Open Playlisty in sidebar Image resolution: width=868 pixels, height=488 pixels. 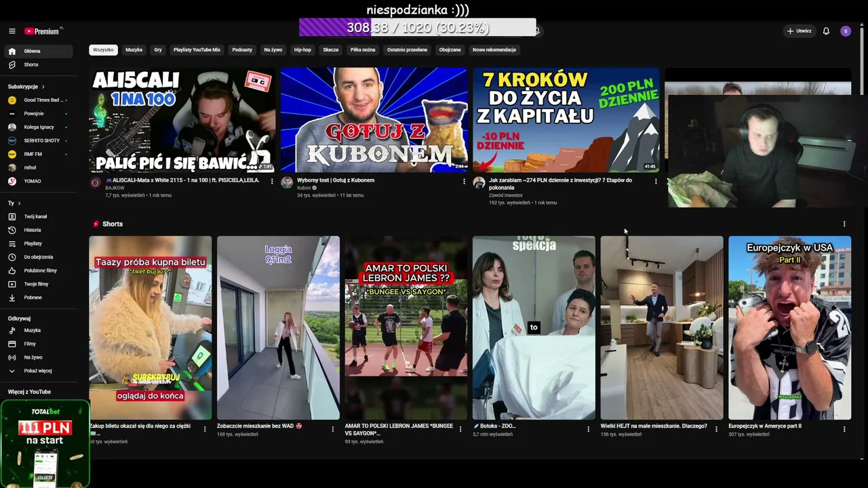tap(38, 243)
